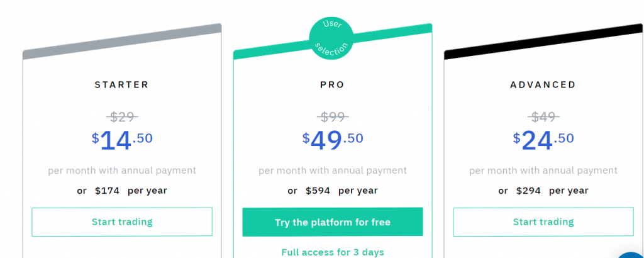Click the crossed-out $29 price

pos(123,117)
